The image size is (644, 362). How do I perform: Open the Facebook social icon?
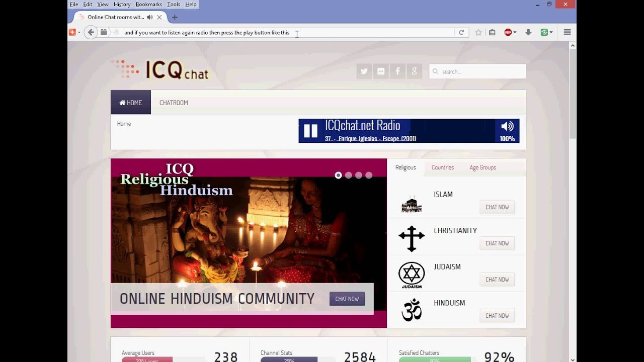point(397,71)
